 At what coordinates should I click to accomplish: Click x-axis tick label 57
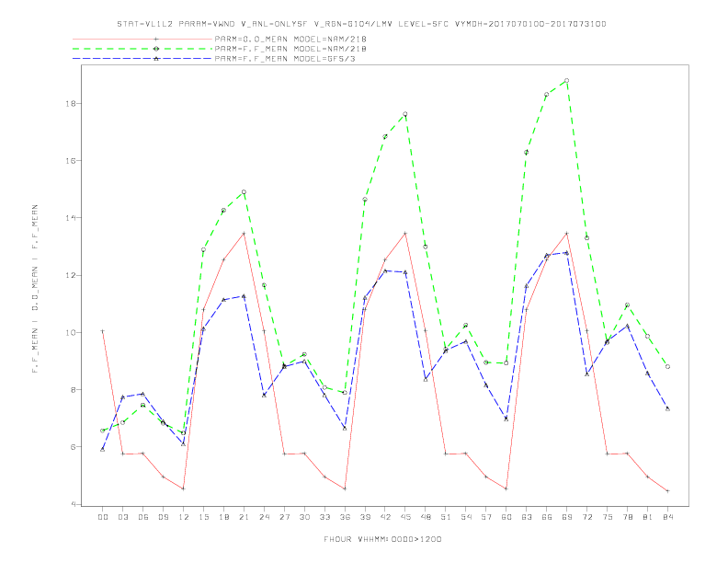pos(486,517)
